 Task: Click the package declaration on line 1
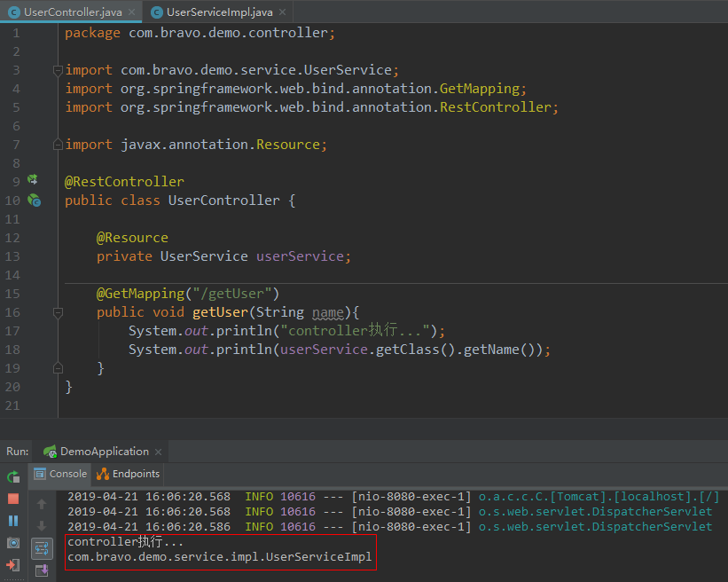[x=200, y=33]
